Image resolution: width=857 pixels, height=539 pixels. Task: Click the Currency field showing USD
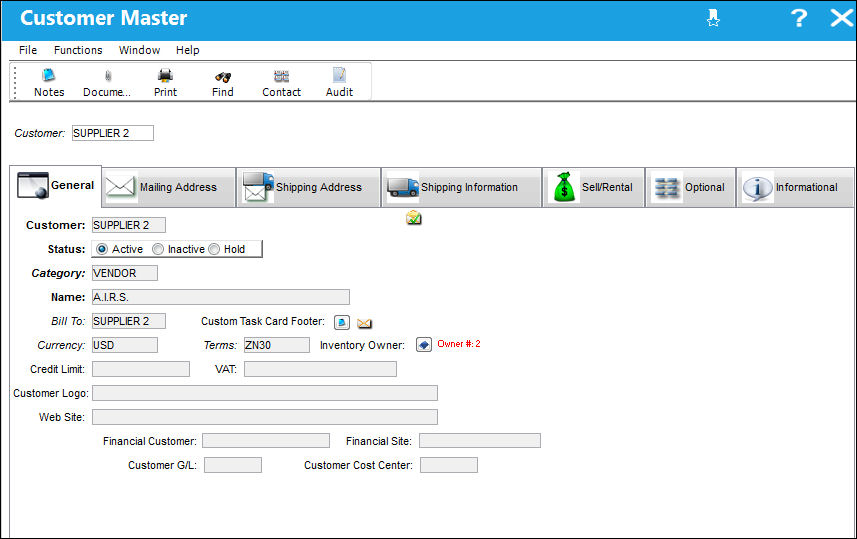125,345
